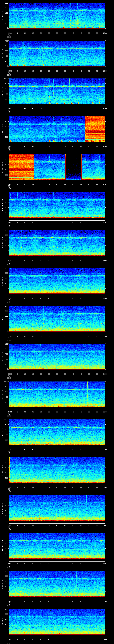Click the 23:00 end time label
This screenshot has width=114, height=644.
click(105, 336)
